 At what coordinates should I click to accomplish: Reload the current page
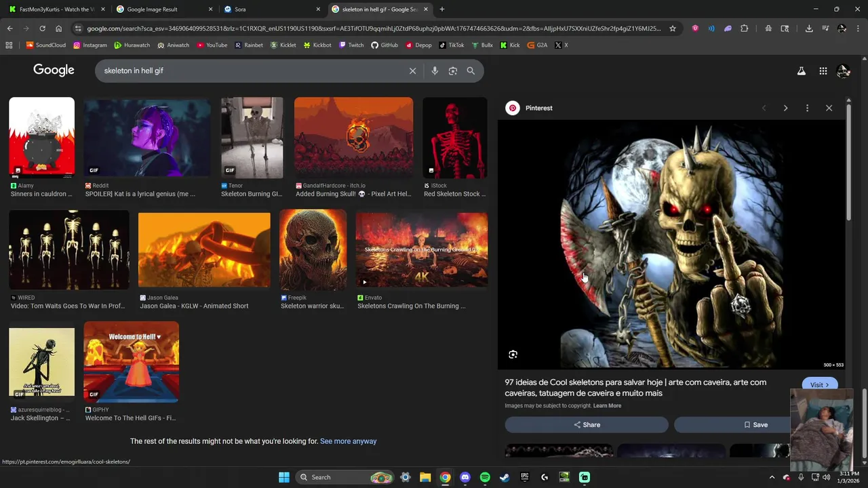click(42, 28)
